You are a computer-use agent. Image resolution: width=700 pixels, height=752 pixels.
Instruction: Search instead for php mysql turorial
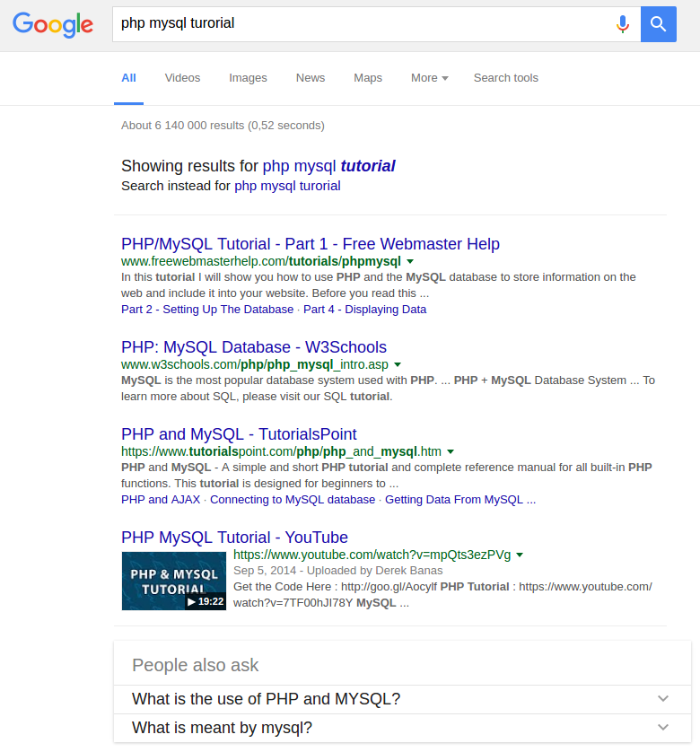tap(287, 186)
